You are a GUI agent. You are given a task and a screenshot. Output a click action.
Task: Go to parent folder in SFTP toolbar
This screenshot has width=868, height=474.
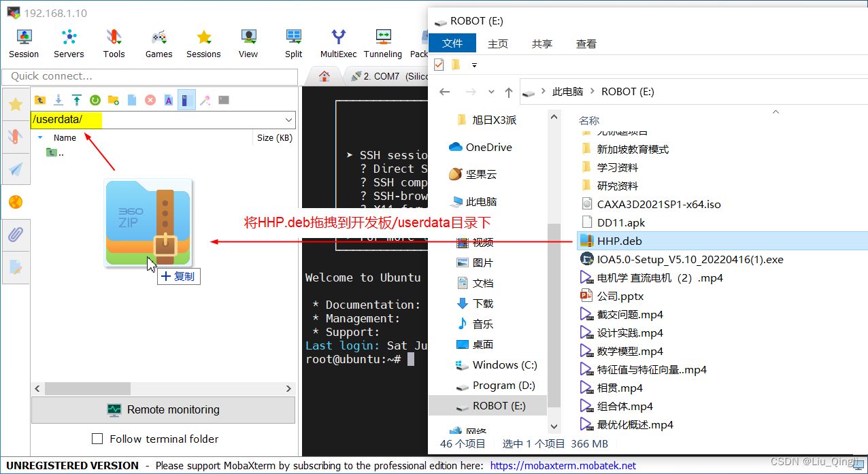(40, 100)
